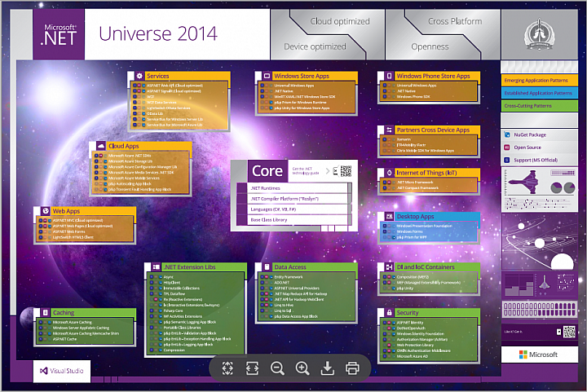Click .NET Micro Framework in Internet of Things
Viewport: 587px width, 392px height.
tap(415, 183)
